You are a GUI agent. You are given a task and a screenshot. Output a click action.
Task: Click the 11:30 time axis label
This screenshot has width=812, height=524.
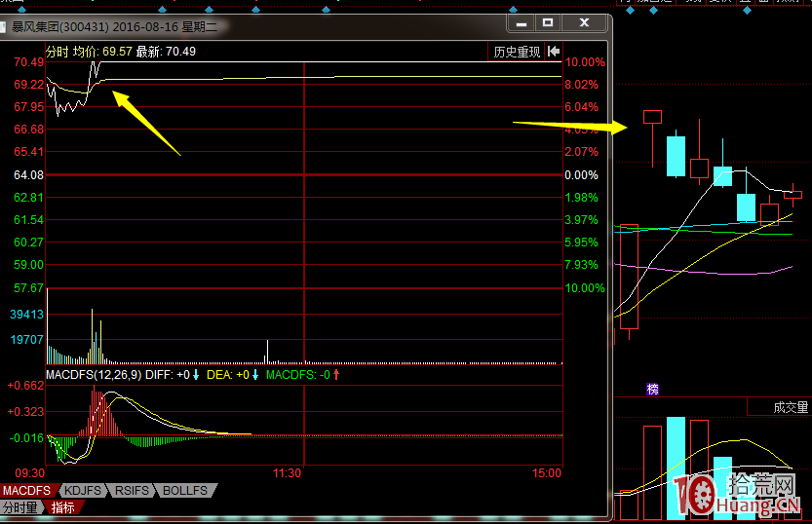[287, 473]
